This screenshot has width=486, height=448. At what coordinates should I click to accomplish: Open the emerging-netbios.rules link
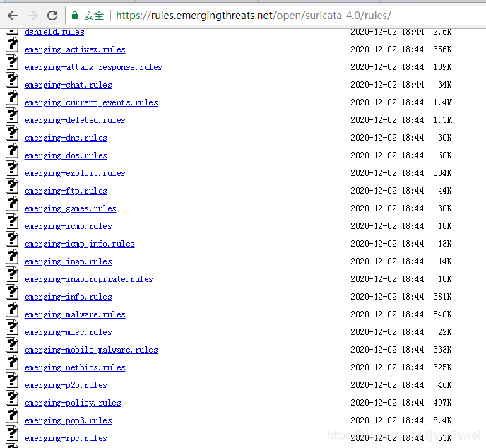75,367
